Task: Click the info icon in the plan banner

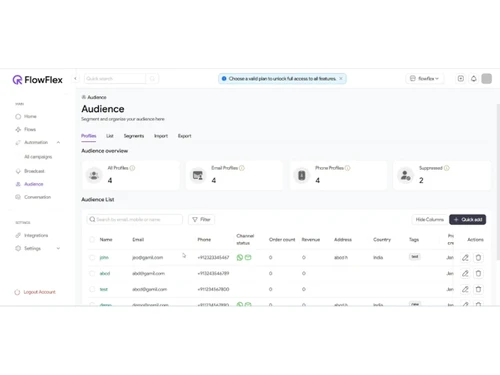Action: [x=224, y=79]
